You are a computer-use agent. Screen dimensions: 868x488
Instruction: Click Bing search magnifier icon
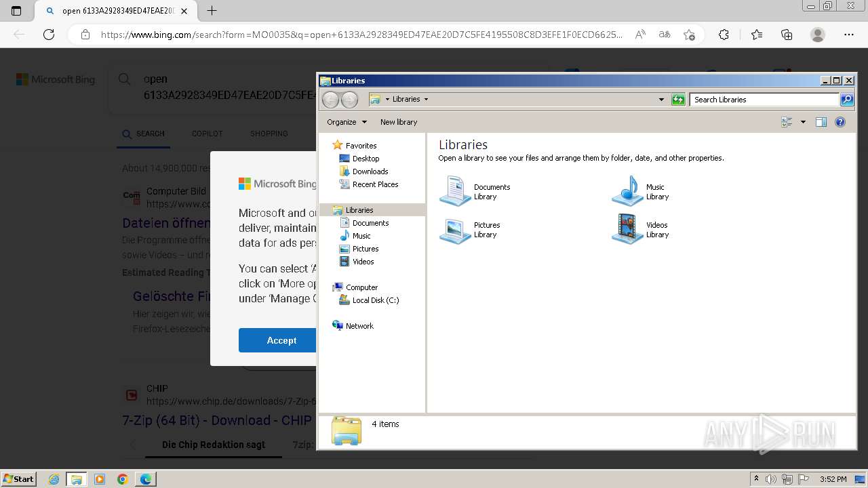(x=125, y=79)
